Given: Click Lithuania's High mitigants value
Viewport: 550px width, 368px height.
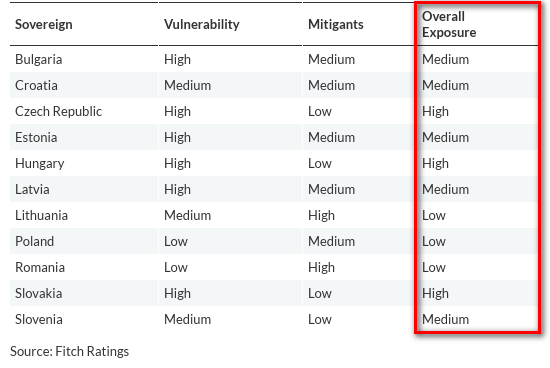Looking at the screenshot, I should 321,216.
